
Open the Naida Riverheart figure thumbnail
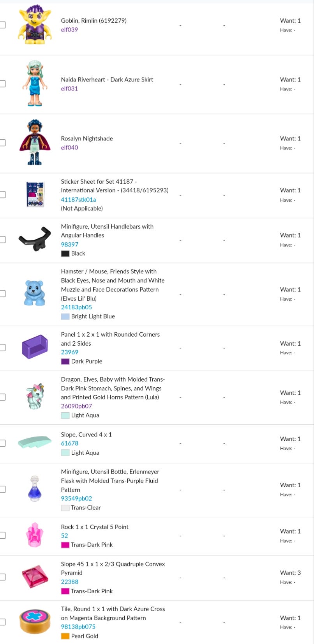point(35,83)
